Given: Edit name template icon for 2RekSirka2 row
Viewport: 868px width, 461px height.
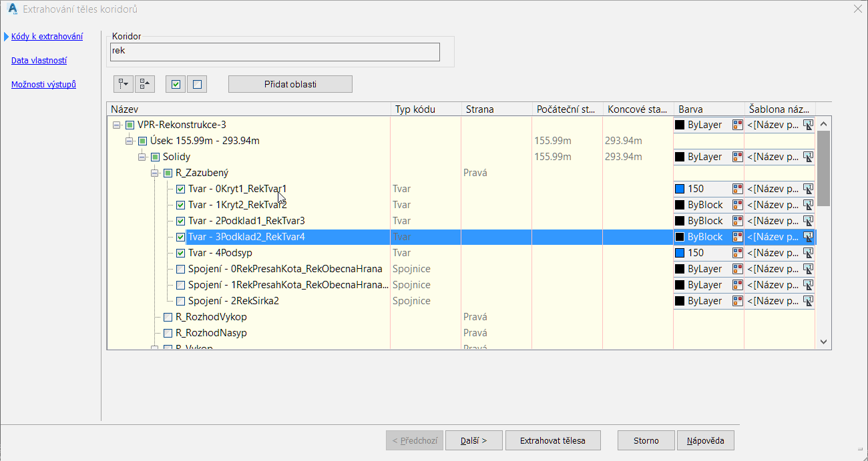Looking at the screenshot, I should (808, 301).
